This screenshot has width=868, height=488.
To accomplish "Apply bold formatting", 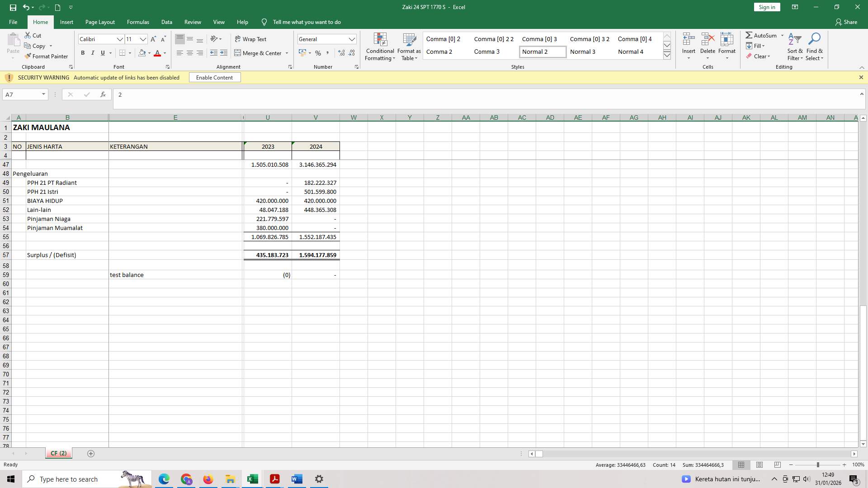I will 83,53.
